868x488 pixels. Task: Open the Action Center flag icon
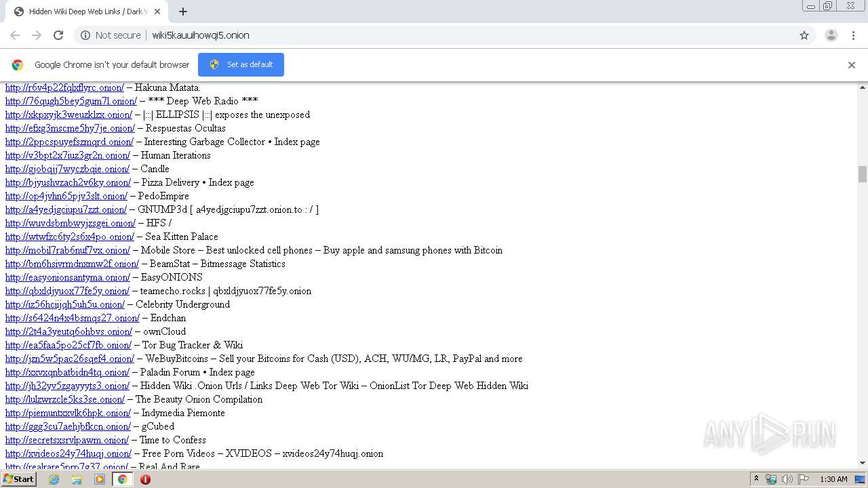pos(804,479)
